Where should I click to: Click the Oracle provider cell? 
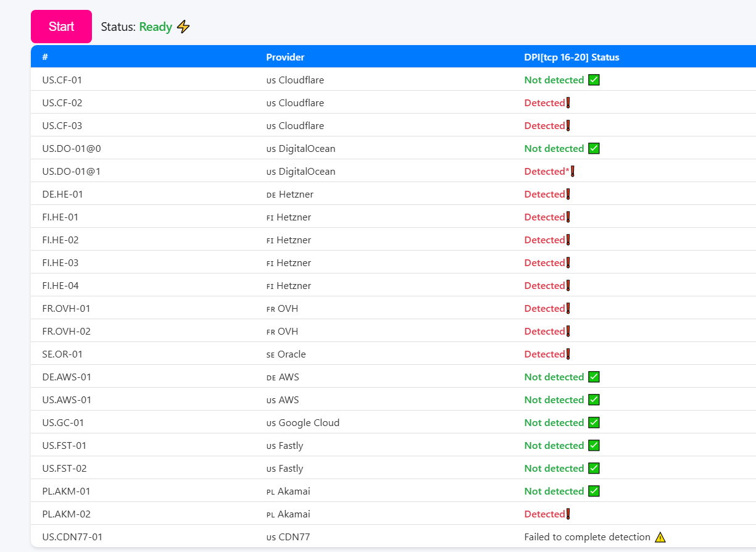(286, 354)
